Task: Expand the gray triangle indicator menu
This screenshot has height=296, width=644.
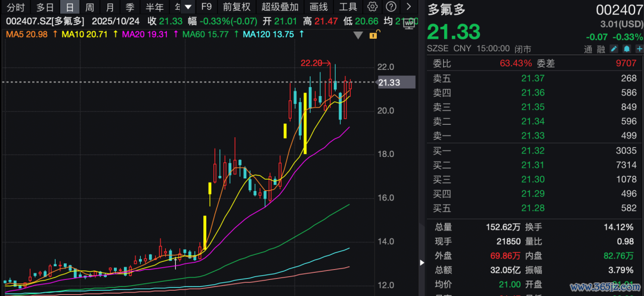Action: (x=358, y=35)
